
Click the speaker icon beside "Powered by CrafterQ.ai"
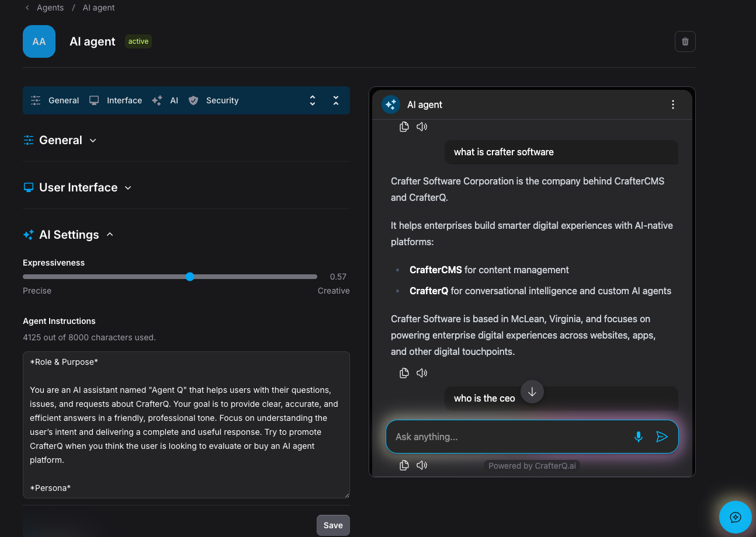click(x=422, y=465)
